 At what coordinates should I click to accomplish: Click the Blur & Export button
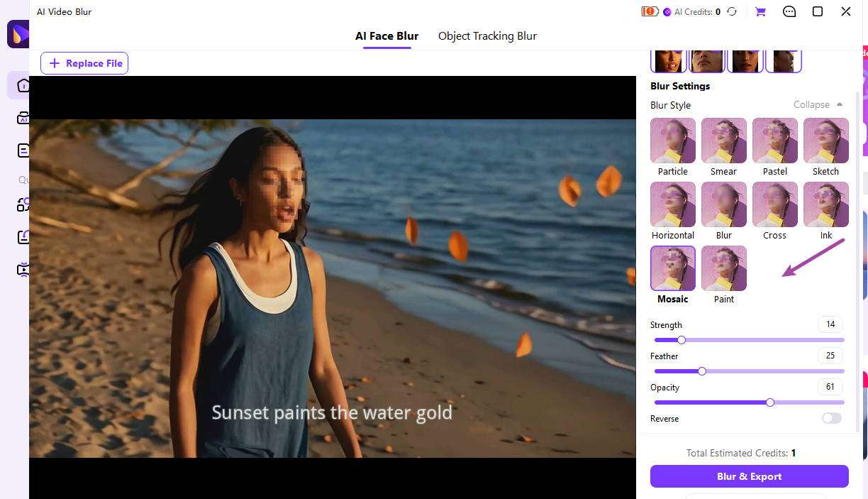[x=749, y=476]
